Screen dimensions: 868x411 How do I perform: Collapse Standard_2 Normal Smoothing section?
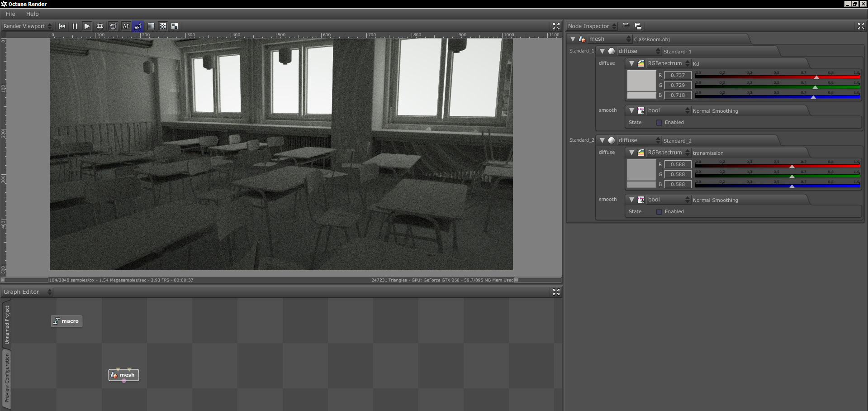click(x=631, y=200)
